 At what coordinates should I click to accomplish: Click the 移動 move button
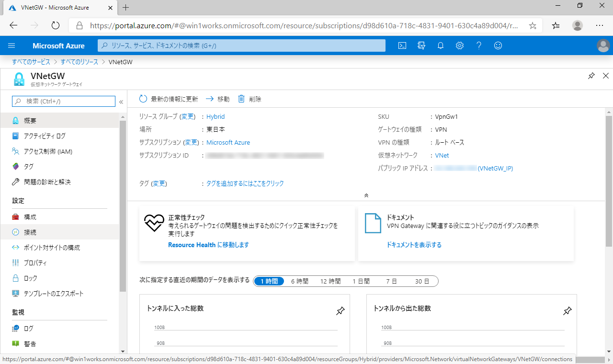217,99
